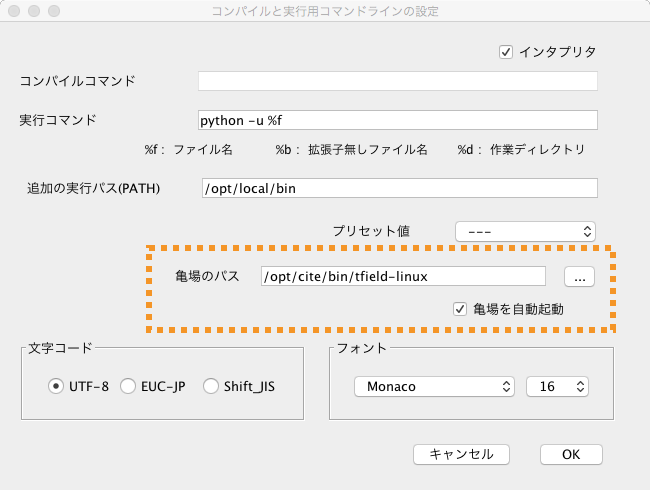Open the font size 16 dropdown
The image size is (650, 490).
coord(557,386)
